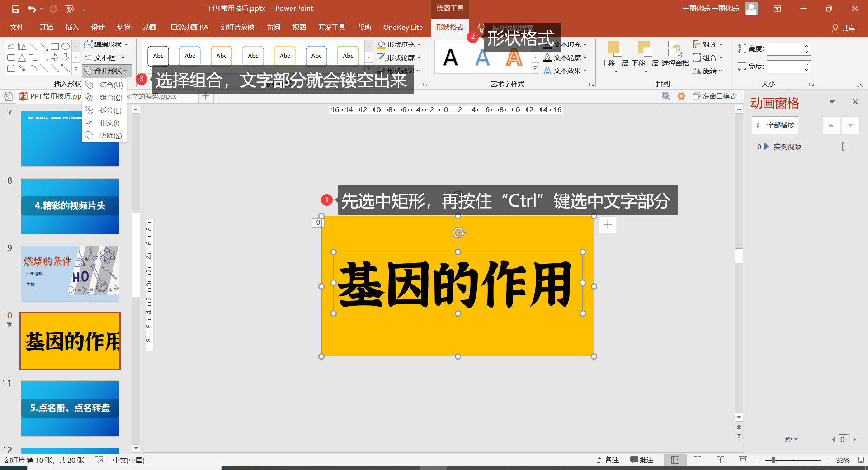Fit slide to current window icon

pos(861,460)
